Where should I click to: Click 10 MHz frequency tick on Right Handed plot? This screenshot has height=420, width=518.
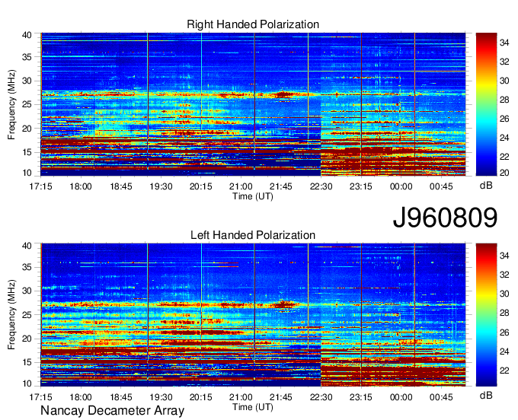[x=27, y=173]
